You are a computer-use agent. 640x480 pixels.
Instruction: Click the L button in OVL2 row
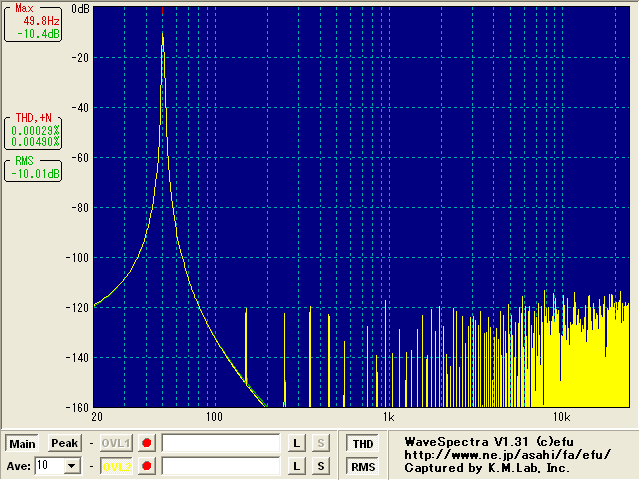pyautogui.click(x=297, y=466)
